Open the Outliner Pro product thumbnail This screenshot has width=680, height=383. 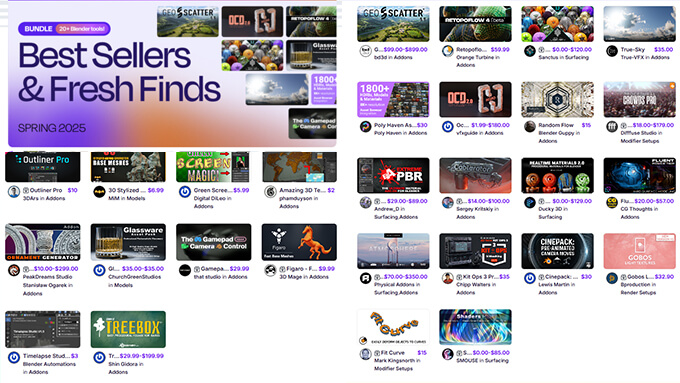pos(42,167)
